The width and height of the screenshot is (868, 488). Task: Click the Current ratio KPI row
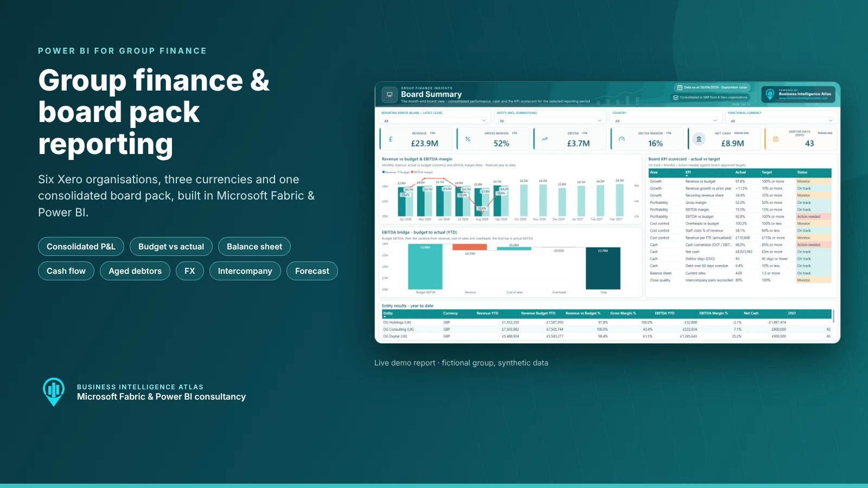[x=740, y=273]
